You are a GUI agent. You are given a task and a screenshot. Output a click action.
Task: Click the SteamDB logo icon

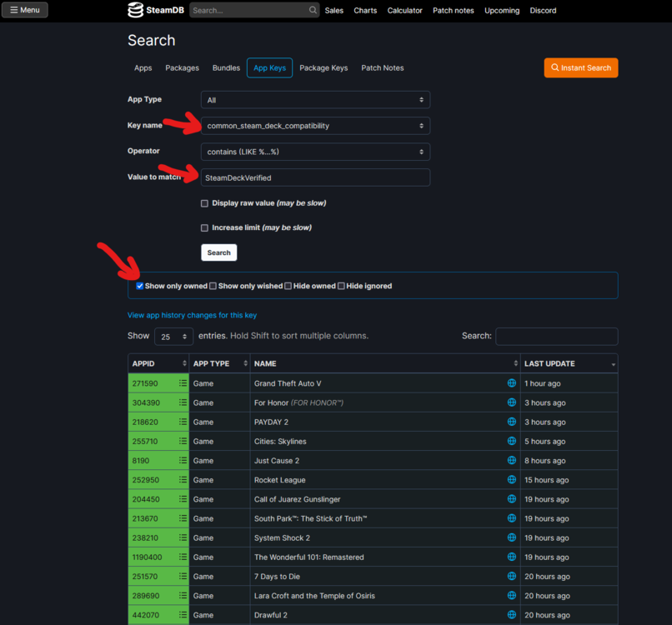(135, 10)
